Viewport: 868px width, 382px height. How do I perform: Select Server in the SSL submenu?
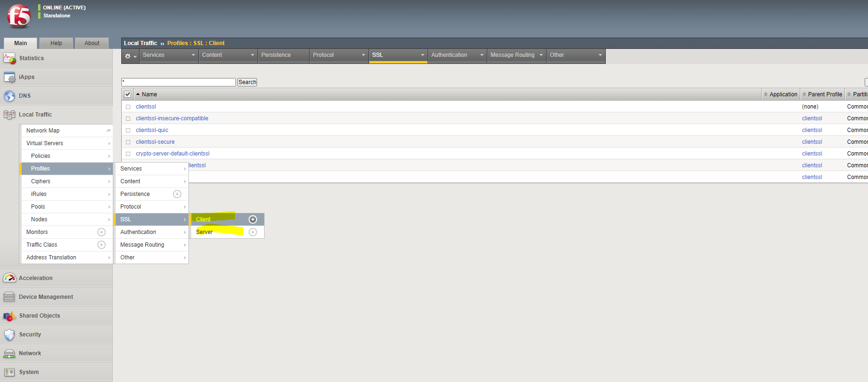click(204, 232)
